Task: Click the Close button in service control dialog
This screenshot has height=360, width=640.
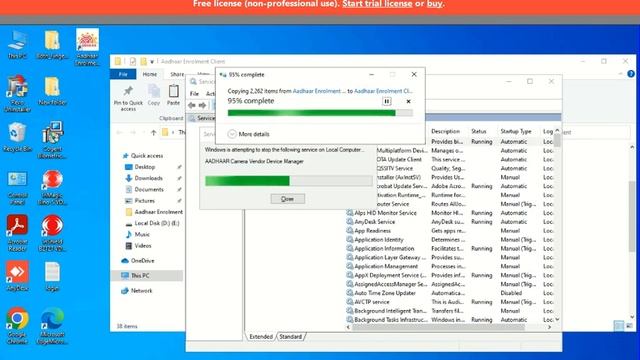Action: click(x=287, y=199)
